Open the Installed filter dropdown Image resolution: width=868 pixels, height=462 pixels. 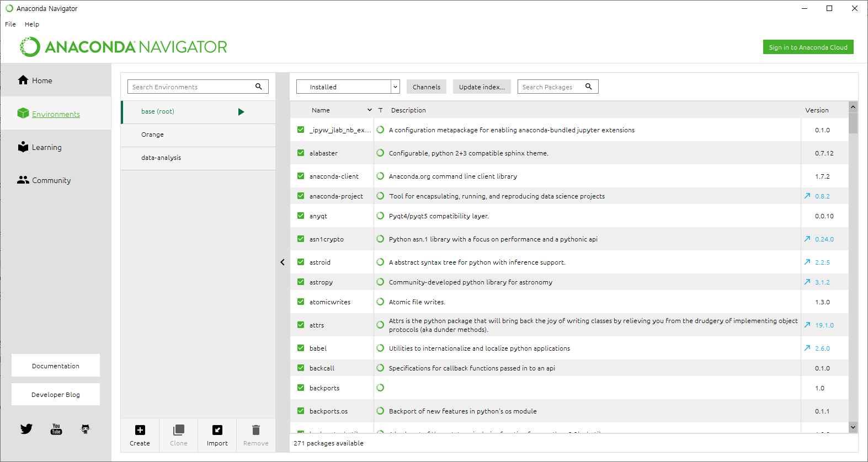point(348,87)
